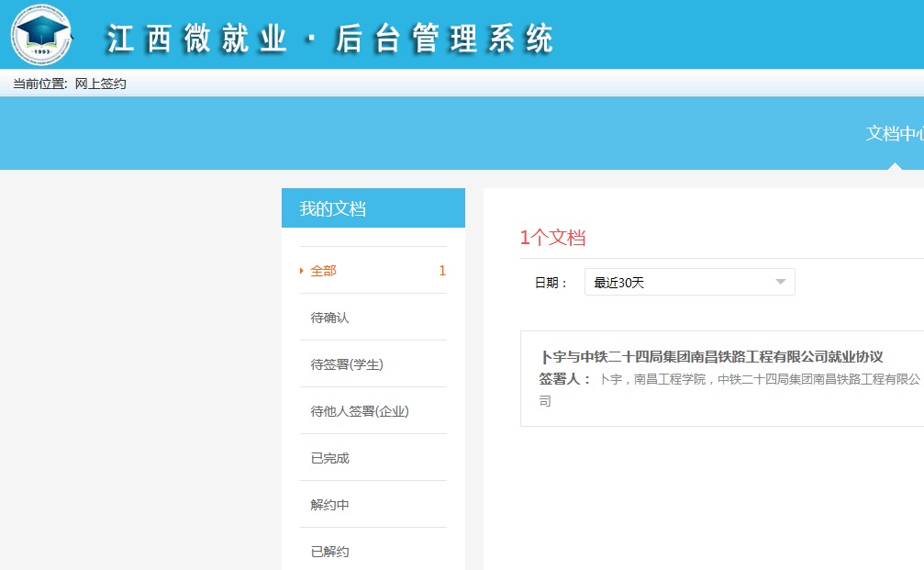Open the 卜宇与中铁二十四局 employment agreement
Viewport: 924px width, 570px height.
711,356
